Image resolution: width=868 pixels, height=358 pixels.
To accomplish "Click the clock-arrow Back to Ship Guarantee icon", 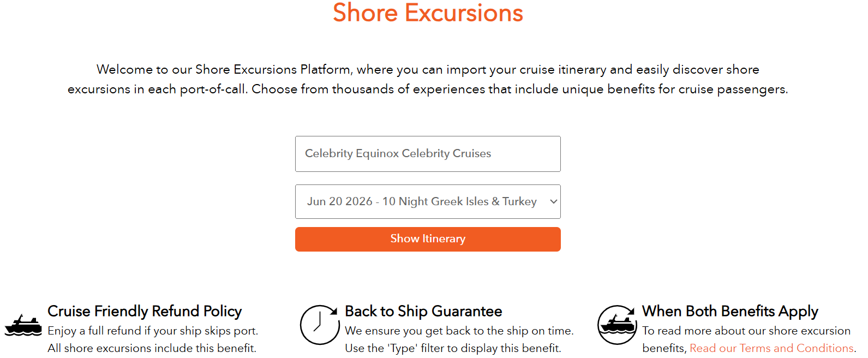I will 320,326.
